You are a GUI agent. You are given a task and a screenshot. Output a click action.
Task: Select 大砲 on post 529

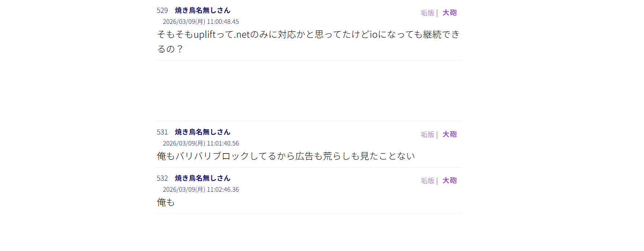[449, 13]
